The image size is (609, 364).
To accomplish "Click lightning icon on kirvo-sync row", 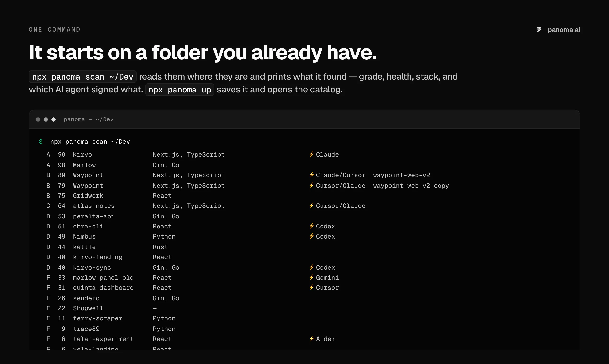I will tap(312, 267).
